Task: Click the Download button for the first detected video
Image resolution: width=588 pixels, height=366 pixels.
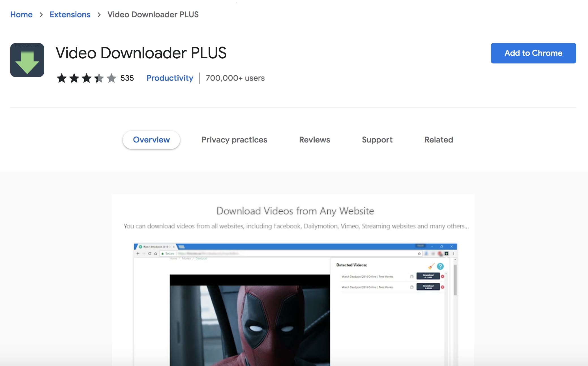Action: 428,276
